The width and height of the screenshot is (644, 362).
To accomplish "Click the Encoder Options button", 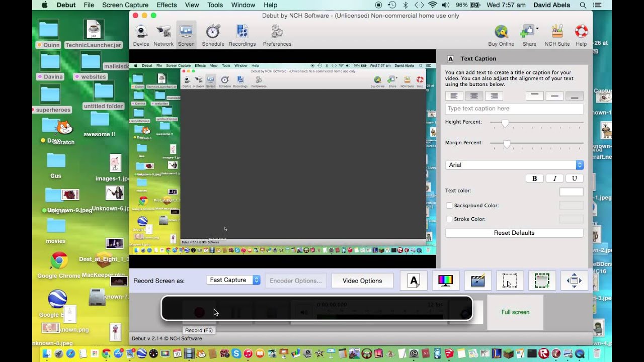I will 296,281.
